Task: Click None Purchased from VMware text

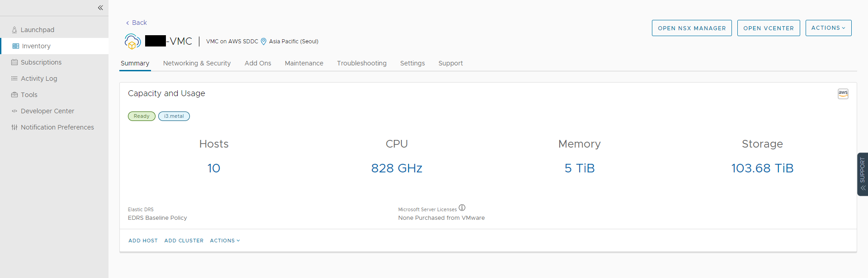Action: [441, 218]
